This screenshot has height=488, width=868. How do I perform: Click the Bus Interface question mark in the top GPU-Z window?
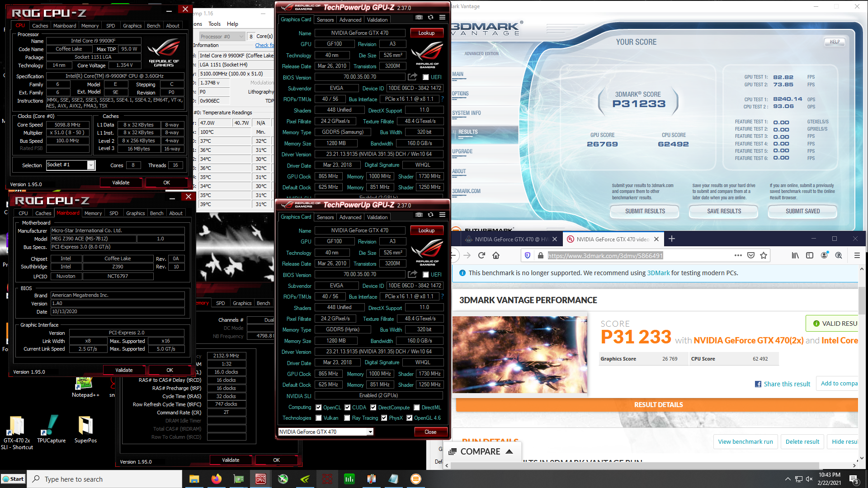(442, 99)
